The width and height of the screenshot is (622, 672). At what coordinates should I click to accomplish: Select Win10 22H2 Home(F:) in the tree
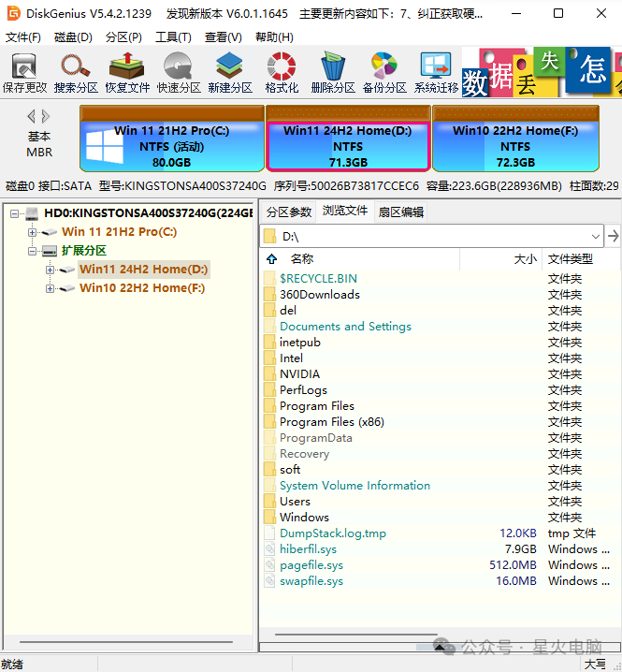[x=142, y=288]
